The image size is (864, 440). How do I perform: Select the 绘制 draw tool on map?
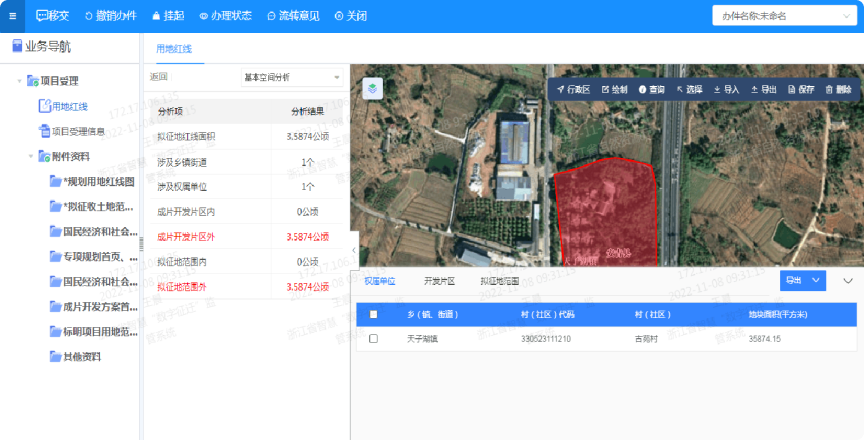[x=615, y=89]
